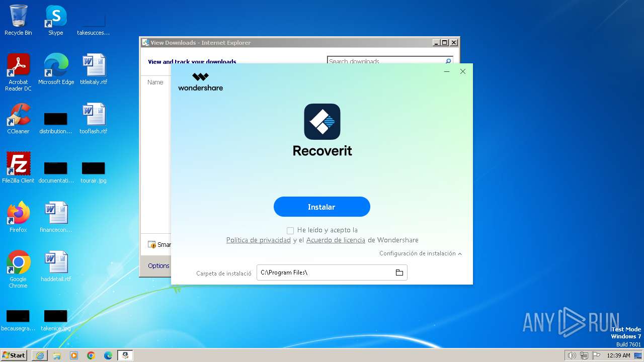The height and width of the screenshot is (362, 644).
Task: Select the takesucces... file on desktop
Action: pyautogui.click(x=94, y=25)
